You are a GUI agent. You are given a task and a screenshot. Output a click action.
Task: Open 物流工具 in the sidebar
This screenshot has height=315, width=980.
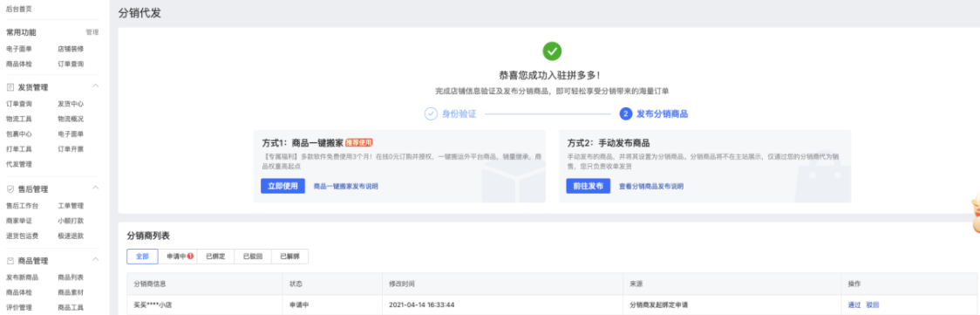[18, 119]
